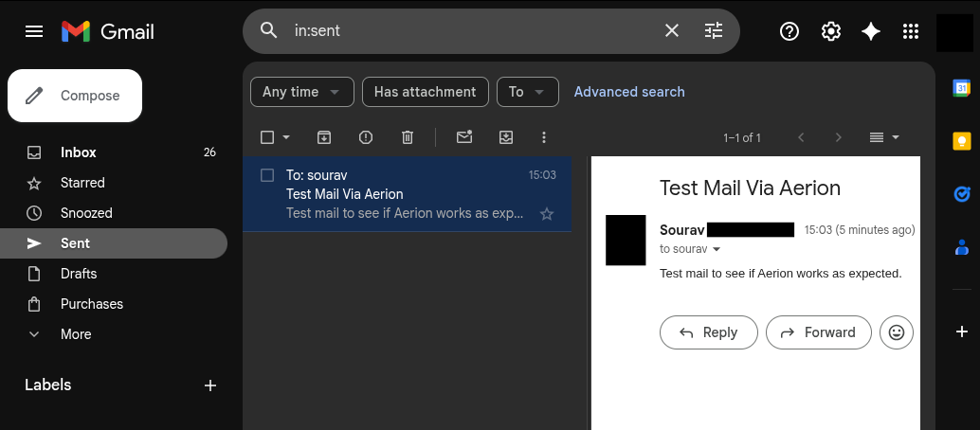This screenshot has height=430, width=980.
Task: Open Google Tasks in side panel
Action: coord(961,194)
